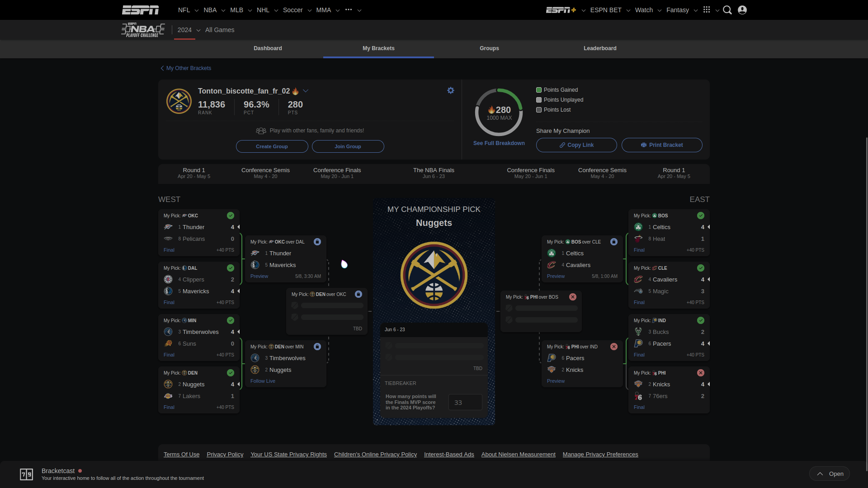The height and width of the screenshot is (488, 868).
Task: Click the Points Gained legend box
Action: (x=539, y=90)
